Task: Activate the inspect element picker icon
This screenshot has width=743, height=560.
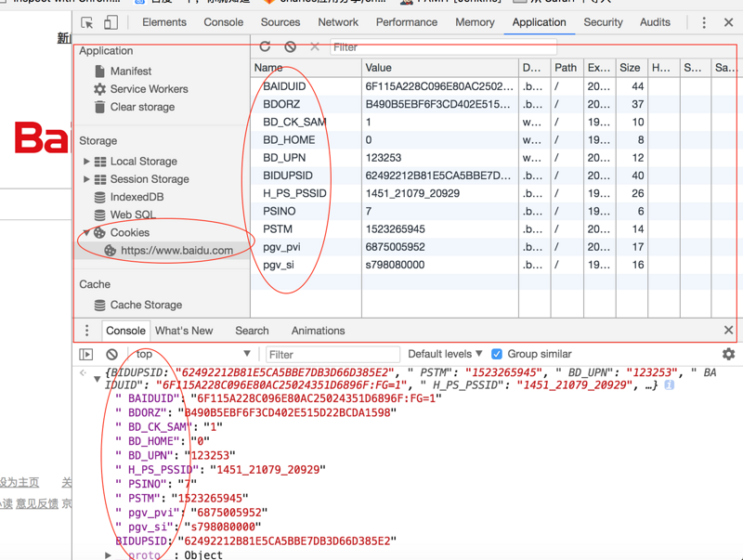Action: [87, 22]
